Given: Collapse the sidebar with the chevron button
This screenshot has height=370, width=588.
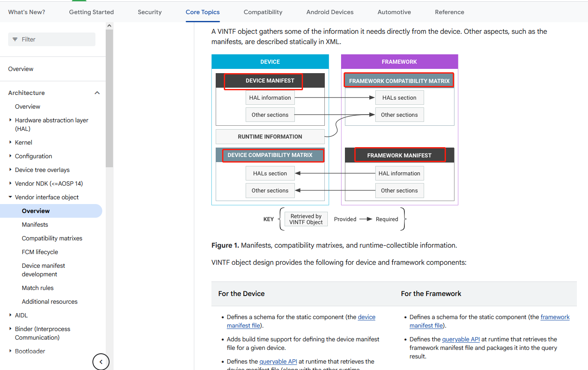Looking at the screenshot, I should click(101, 362).
